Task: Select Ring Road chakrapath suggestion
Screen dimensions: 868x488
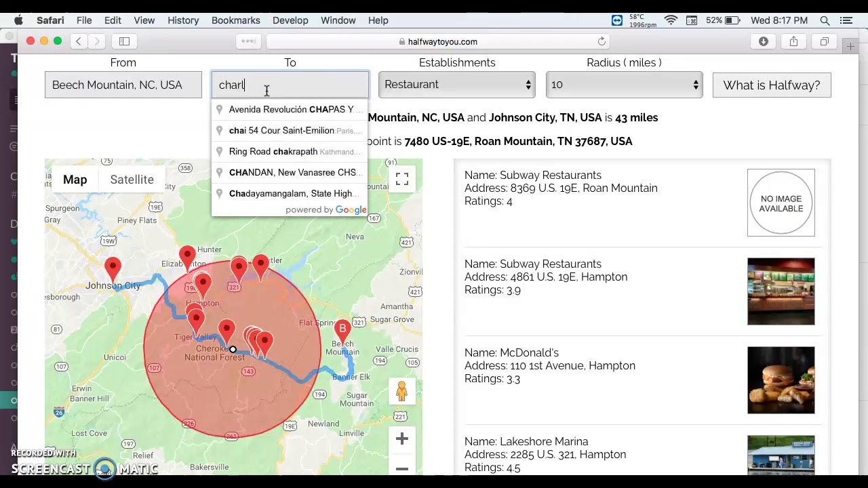Action: pyautogui.click(x=290, y=151)
